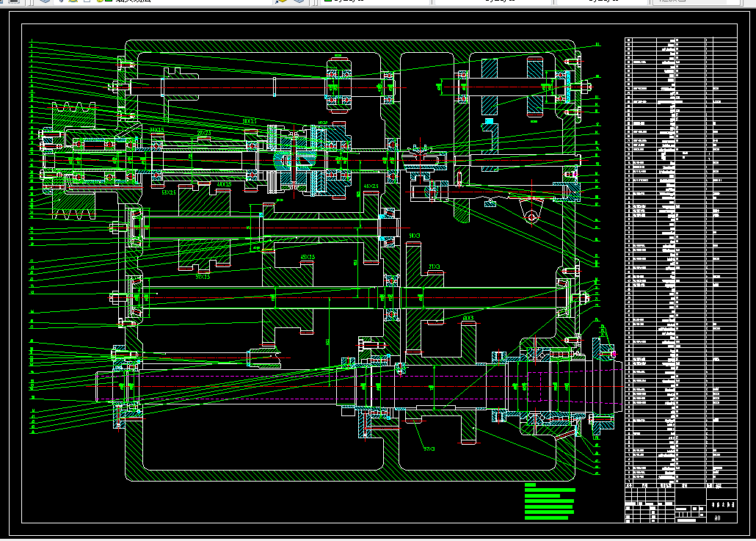Open the ByLayer lineweight dropdown
The width and height of the screenshot is (756, 541).
(602, 1)
